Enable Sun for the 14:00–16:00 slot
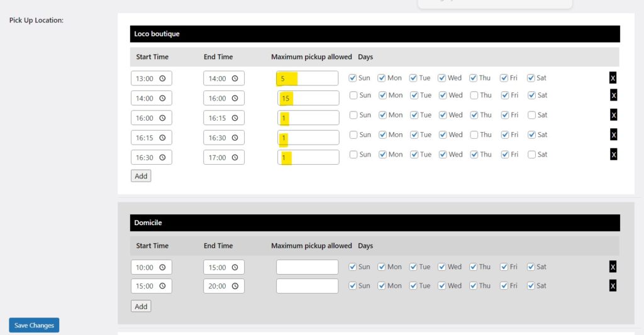The image size is (644, 335). pyautogui.click(x=353, y=96)
